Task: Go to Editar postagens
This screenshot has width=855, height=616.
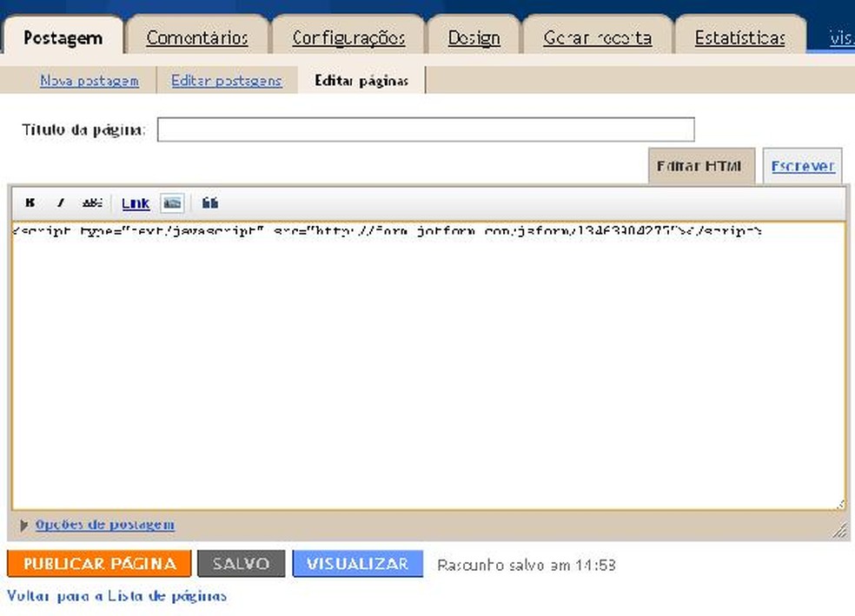Action: click(x=226, y=81)
